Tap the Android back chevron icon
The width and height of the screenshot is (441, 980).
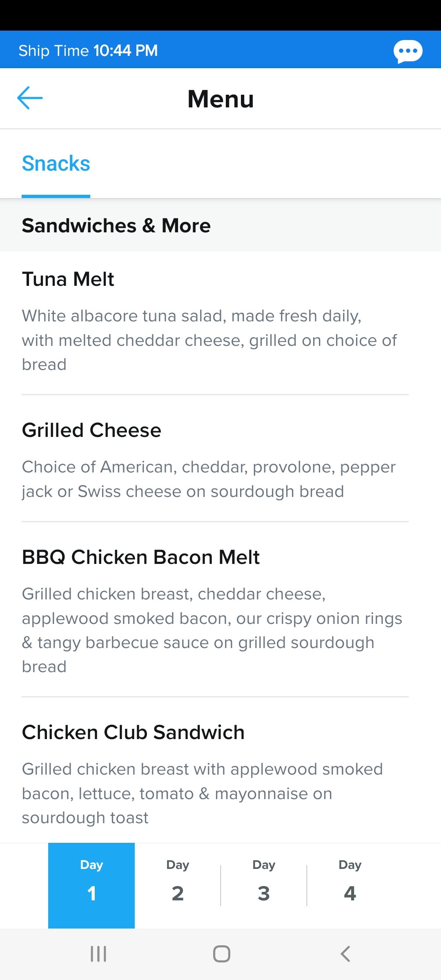[x=345, y=954]
